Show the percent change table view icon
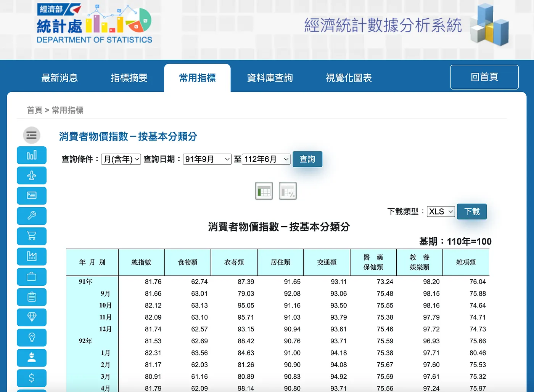The width and height of the screenshot is (534, 392). point(288,191)
